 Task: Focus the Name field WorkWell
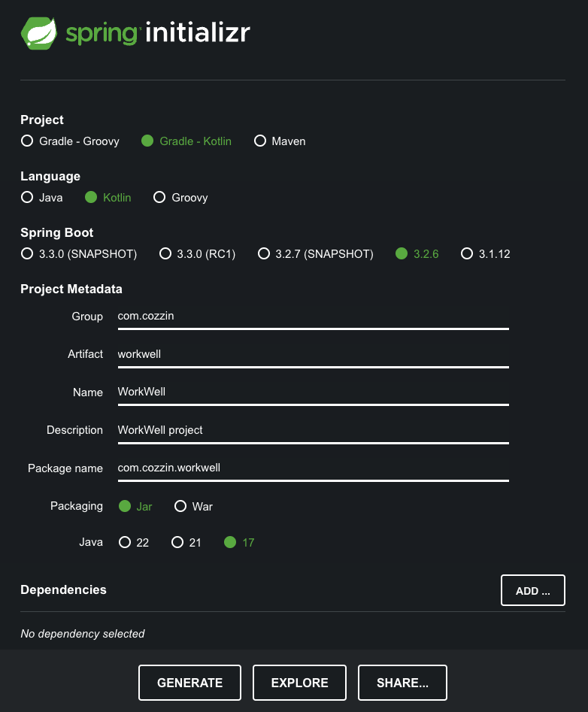pyautogui.click(x=314, y=392)
